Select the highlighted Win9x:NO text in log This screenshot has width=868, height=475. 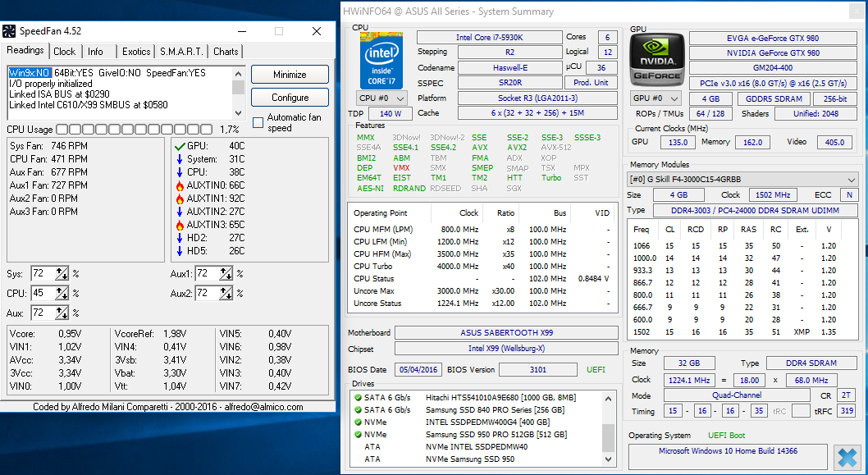click(x=30, y=72)
